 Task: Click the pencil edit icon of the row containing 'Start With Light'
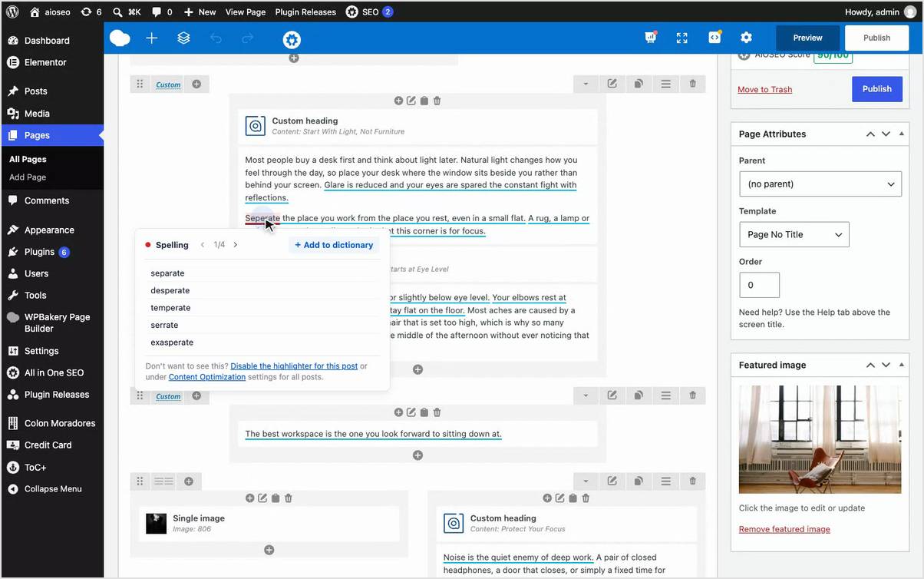tap(612, 84)
